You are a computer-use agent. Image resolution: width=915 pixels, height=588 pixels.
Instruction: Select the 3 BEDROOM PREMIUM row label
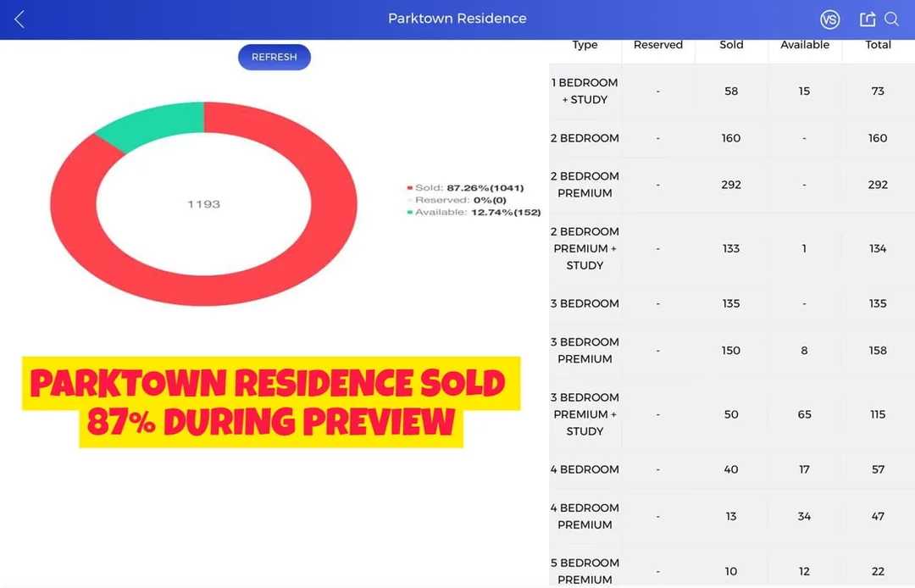(585, 351)
